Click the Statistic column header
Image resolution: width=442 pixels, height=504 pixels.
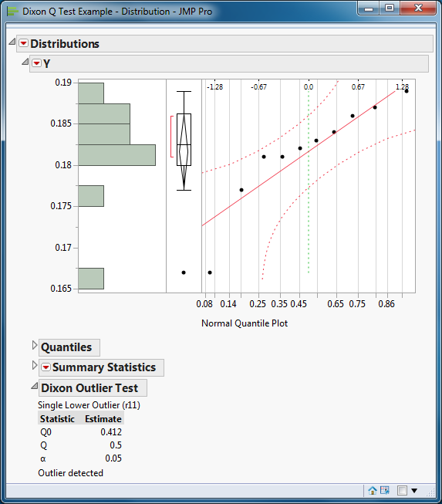tap(57, 419)
